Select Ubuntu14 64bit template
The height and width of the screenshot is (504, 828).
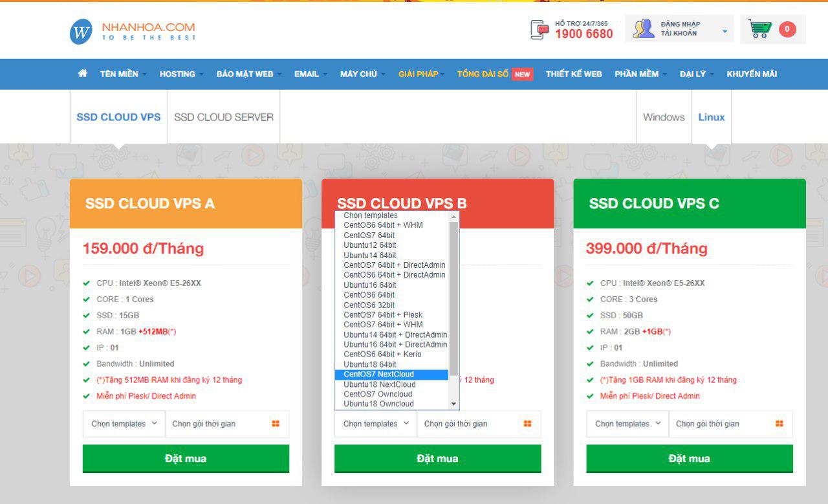pos(391,256)
